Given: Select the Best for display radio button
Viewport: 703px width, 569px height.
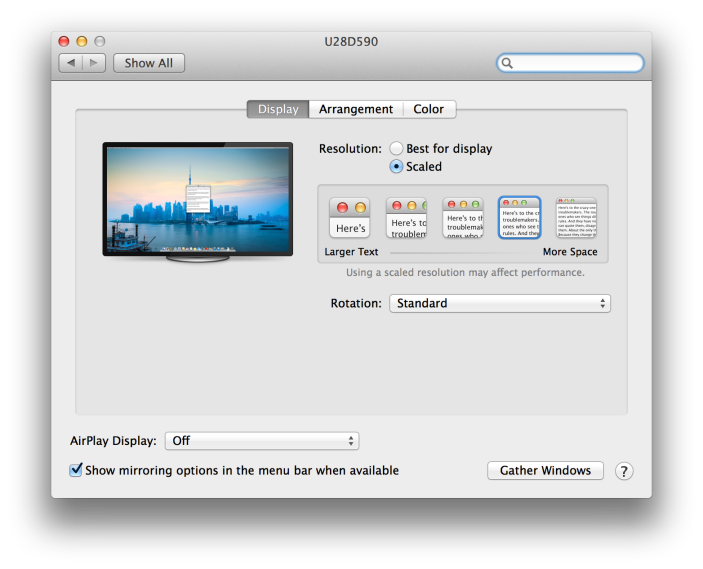Looking at the screenshot, I should click(397, 149).
